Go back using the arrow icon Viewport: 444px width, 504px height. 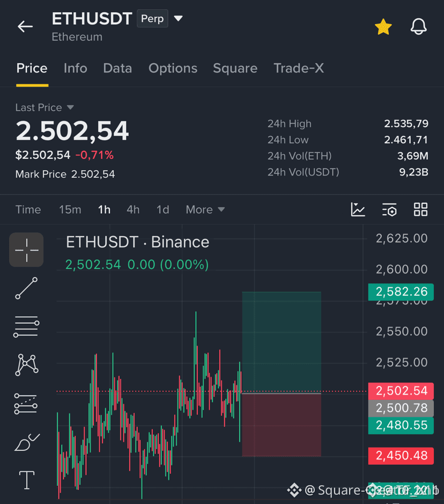pyautogui.click(x=25, y=26)
